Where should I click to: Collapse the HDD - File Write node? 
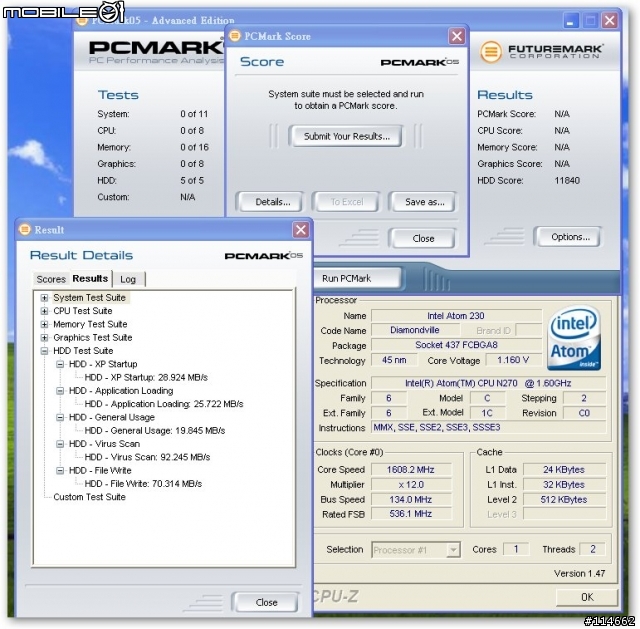coord(60,470)
